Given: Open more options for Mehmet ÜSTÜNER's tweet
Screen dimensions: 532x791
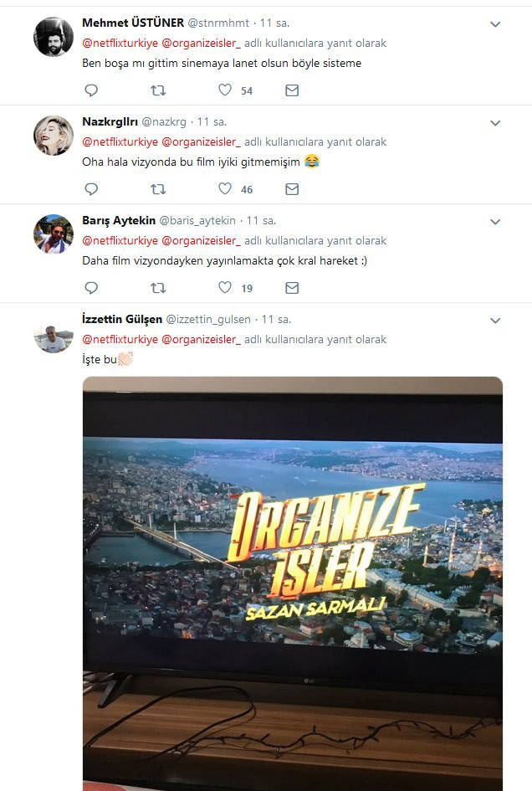Looking at the screenshot, I should 495,24.
